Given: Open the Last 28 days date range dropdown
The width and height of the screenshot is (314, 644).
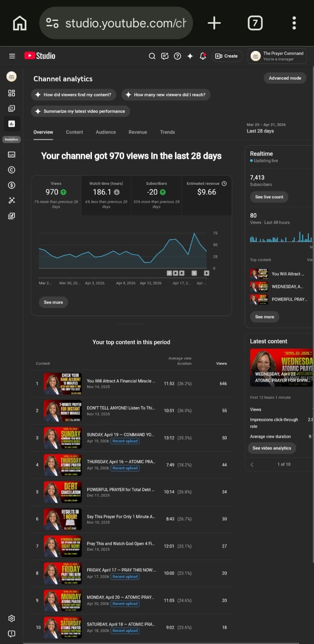Looking at the screenshot, I should (266, 128).
